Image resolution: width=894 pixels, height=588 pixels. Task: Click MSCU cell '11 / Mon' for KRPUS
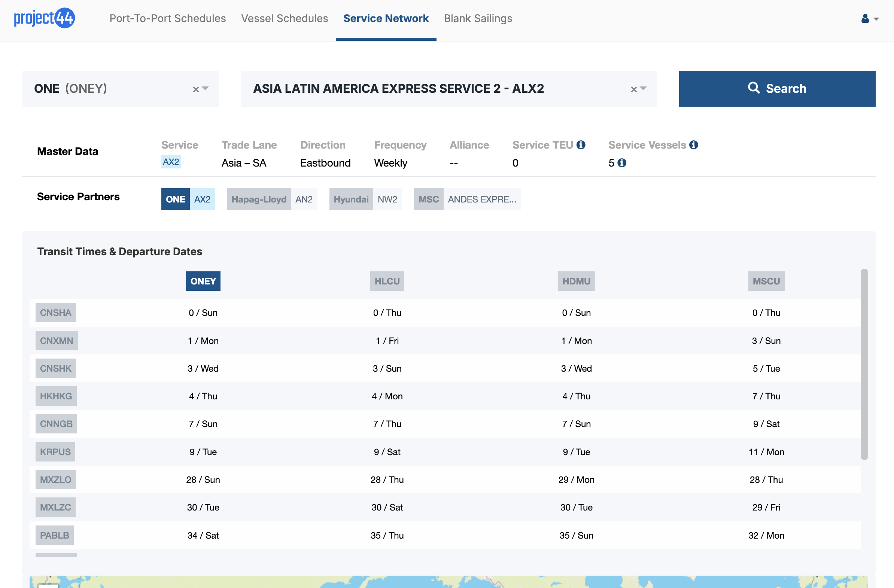tap(766, 452)
